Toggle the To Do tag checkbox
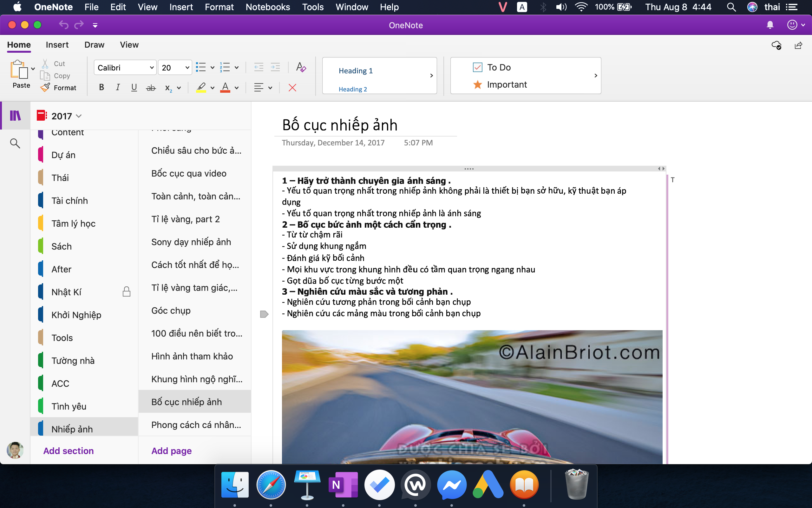The height and width of the screenshot is (508, 812). point(477,67)
